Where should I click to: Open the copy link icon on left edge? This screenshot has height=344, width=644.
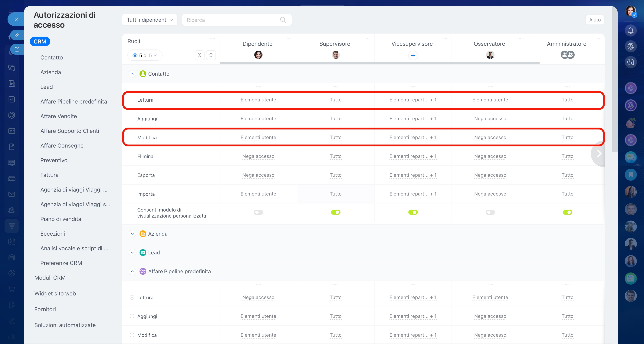click(17, 35)
